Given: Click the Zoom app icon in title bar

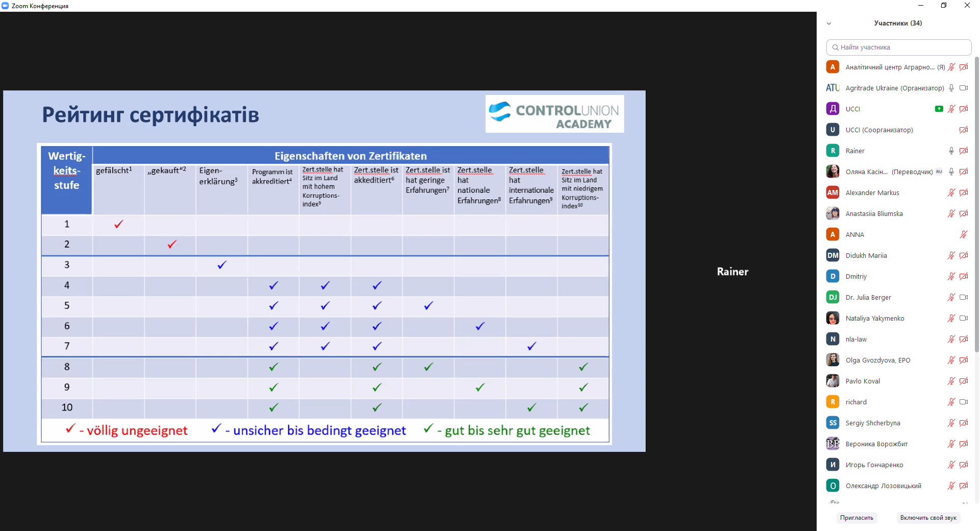Looking at the screenshot, I should tap(5, 6).
